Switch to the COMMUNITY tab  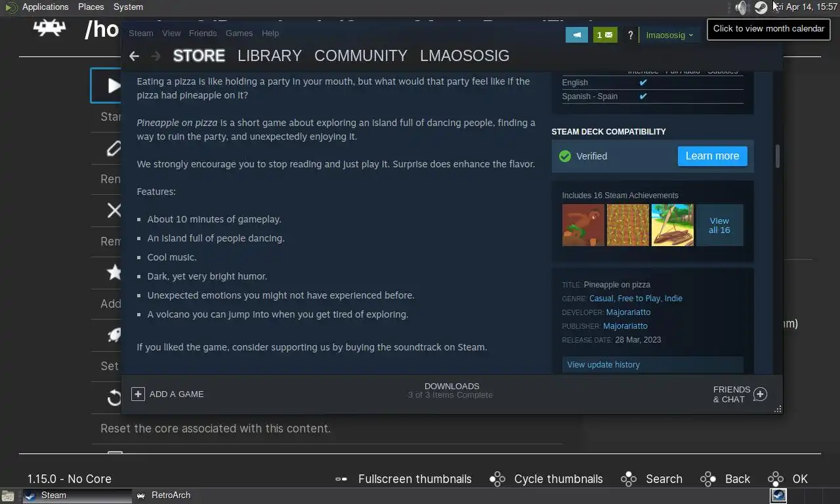(361, 56)
